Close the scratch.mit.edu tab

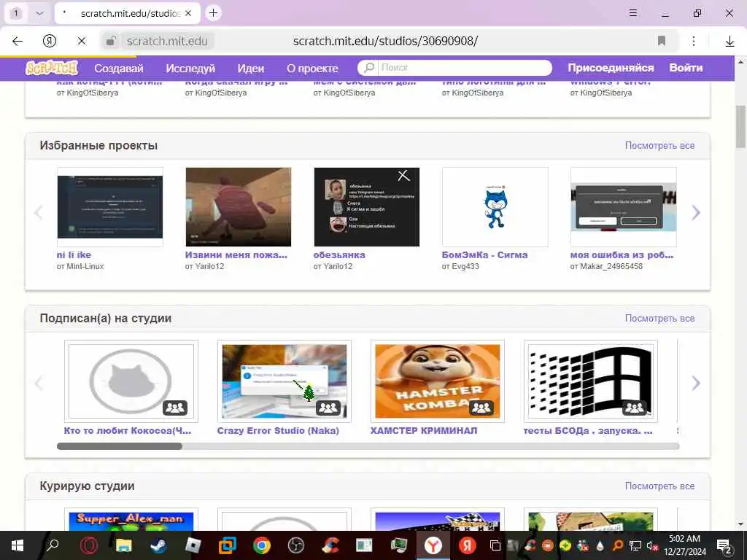pos(188,13)
